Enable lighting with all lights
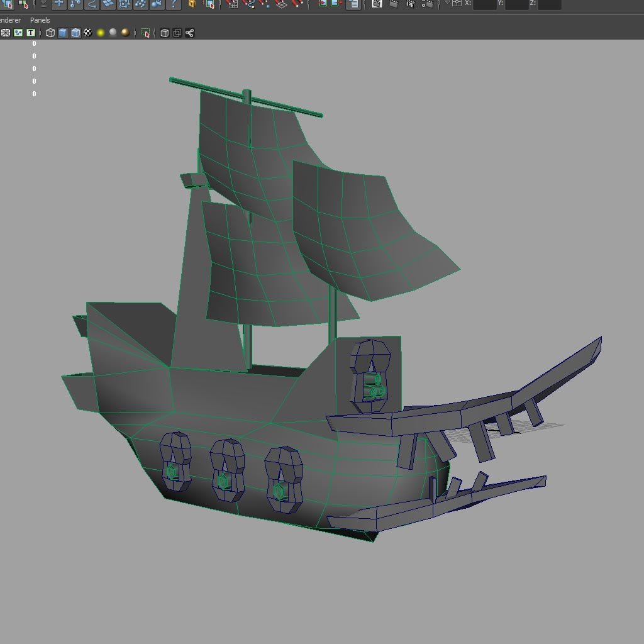The image size is (644, 644). coord(101,33)
